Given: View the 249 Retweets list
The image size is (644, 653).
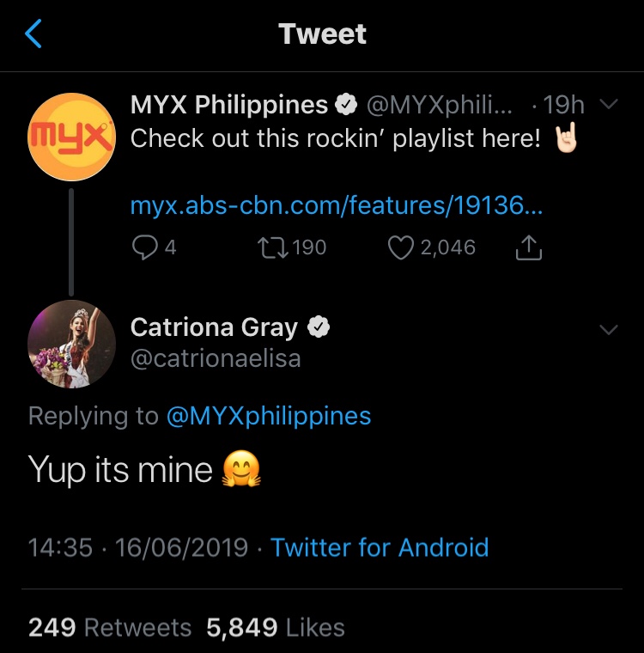Looking at the screenshot, I should click(x=109, y=627).
